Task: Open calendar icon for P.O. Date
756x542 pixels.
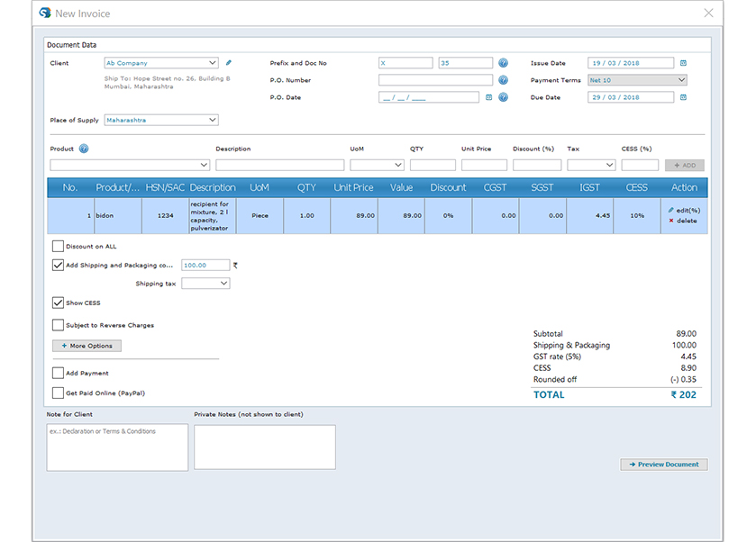Action: [489, 97]
